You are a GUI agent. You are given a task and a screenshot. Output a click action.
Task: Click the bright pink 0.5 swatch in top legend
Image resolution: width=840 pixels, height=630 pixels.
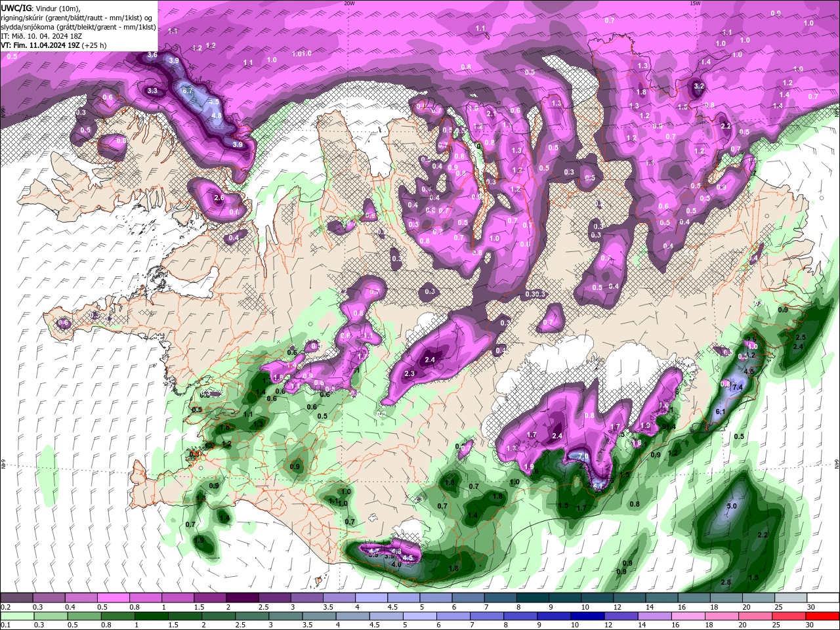113,598
